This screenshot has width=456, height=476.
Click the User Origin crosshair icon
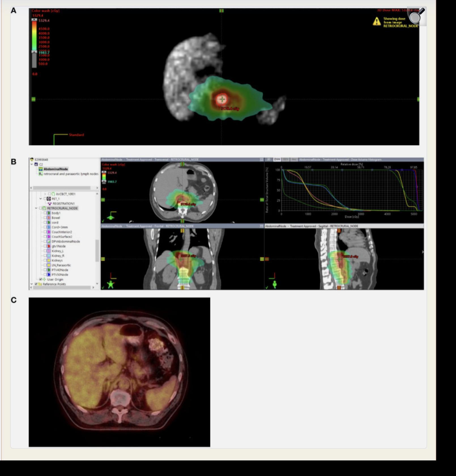coord(44,279)
